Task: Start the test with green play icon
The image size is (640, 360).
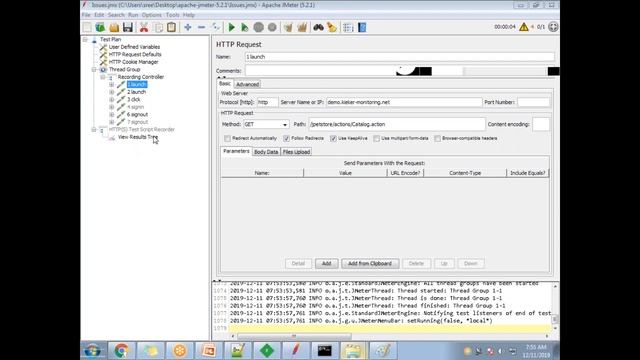Action: point(231,27)
